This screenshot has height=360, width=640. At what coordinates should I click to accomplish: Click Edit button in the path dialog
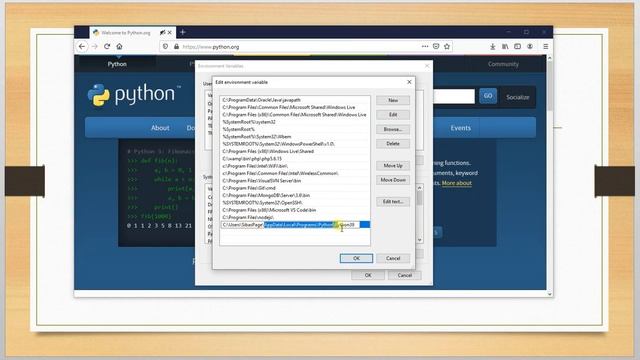pyautogui.click(x=393, y=115)
